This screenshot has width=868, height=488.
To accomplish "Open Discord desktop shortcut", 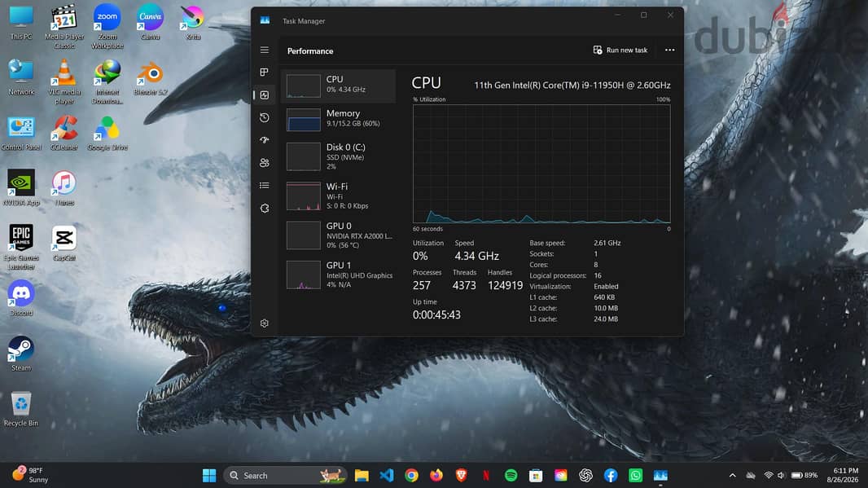I will [x=21, y=298].
